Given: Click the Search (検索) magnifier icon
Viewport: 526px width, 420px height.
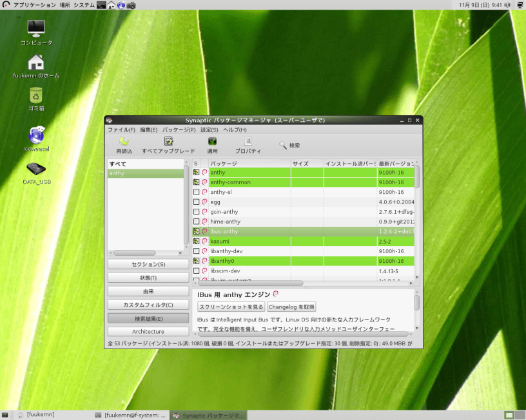Looking at the screenshot, I should click(x=283, y=145).
